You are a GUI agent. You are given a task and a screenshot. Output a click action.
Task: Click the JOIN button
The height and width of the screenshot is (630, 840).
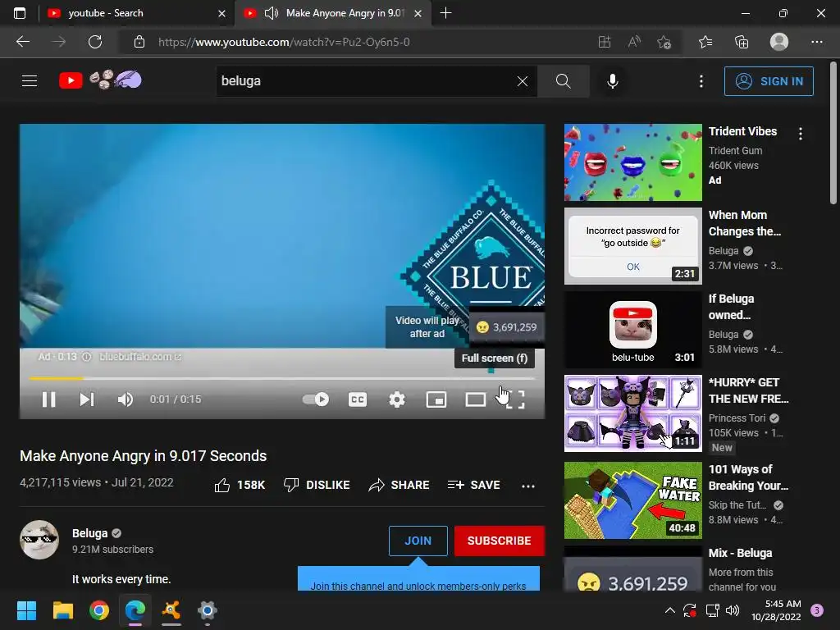click(x=418, y=541)
